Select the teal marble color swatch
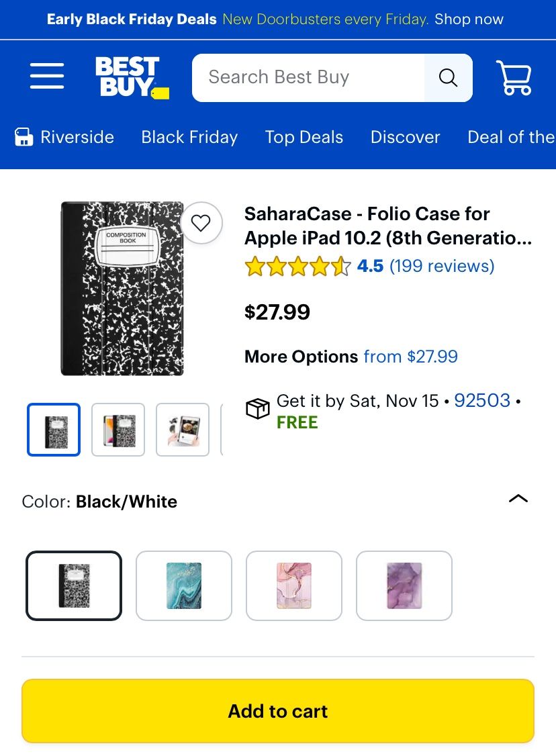This screenshot has width=556, height=756. coord(184,585)
